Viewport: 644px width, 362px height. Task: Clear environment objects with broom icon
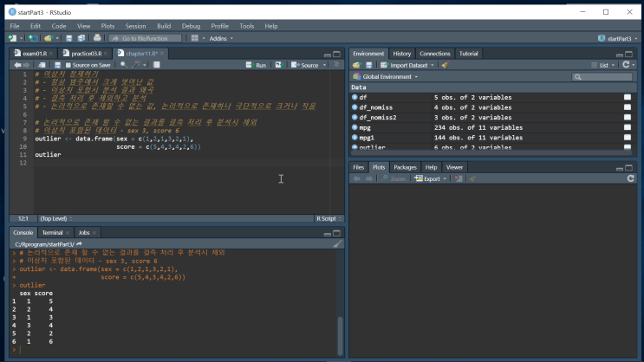click(446, 65)
